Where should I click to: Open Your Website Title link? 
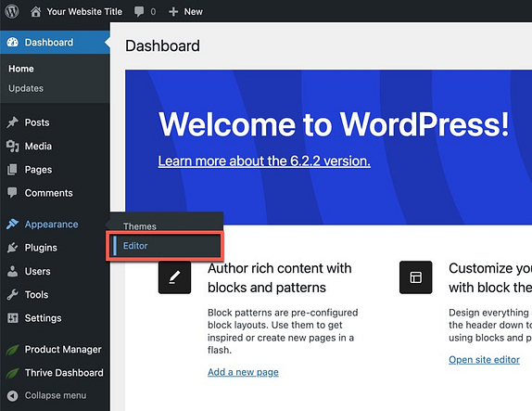(x=84, y=12)
